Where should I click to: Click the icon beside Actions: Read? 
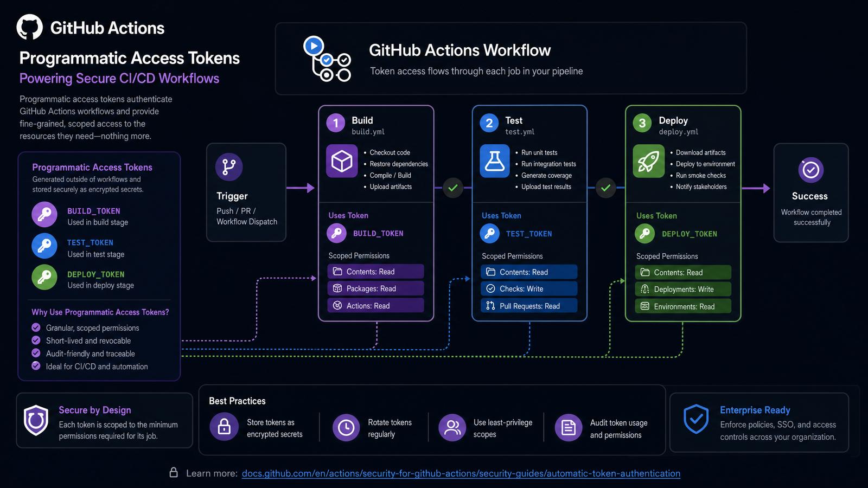coord(337,306)
